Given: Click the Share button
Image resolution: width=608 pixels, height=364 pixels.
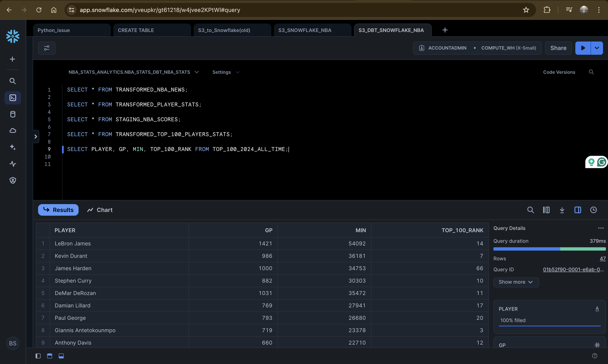Looking at the screenshot, I should pyautogui.click(x=558, y=48).
